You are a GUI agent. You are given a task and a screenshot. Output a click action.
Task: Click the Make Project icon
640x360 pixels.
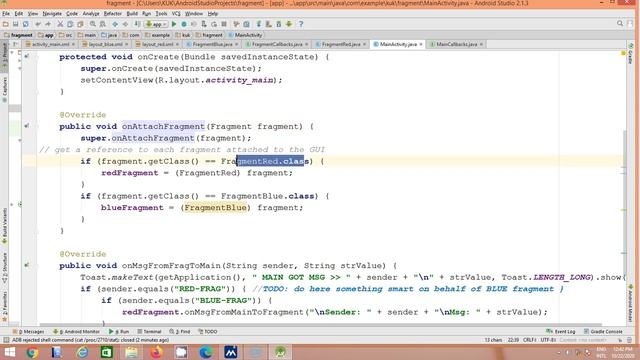click(x=137, y=24)
